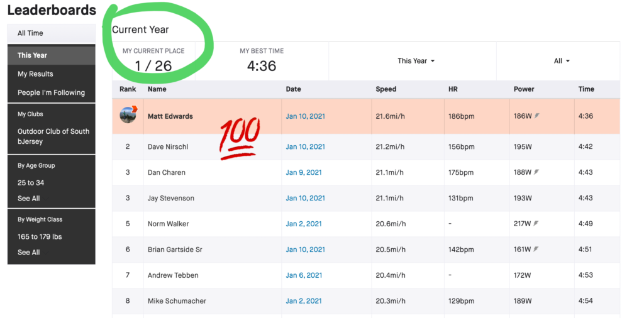Open the This Year timeframe dropdown

point(416,61)
